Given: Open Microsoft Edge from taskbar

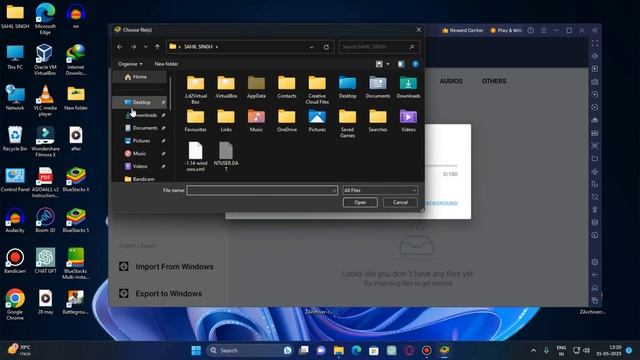Looking at the screenshot, I should tap(356, 350).
